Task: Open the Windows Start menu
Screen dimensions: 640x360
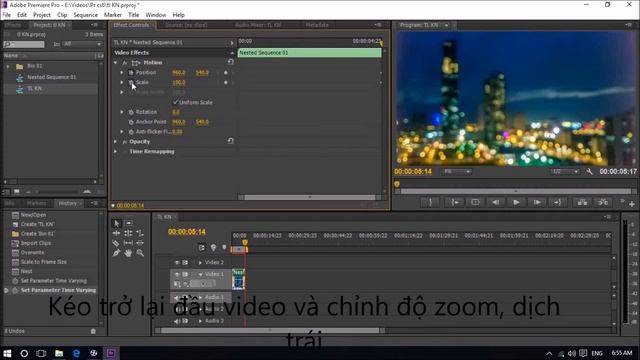Action: [7, 353]
